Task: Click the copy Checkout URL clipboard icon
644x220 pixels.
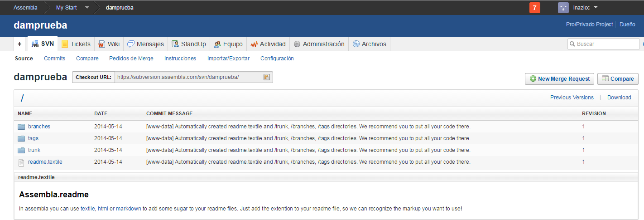Action: point(267,77)
